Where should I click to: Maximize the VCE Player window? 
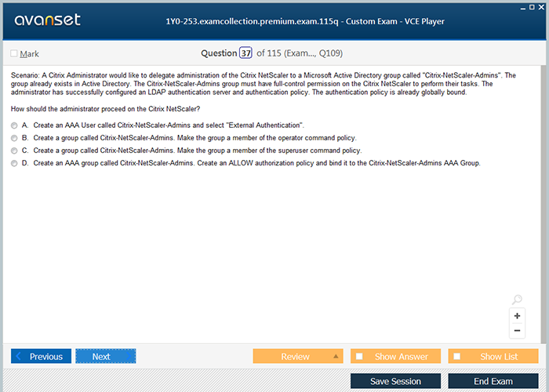(532, 7)
